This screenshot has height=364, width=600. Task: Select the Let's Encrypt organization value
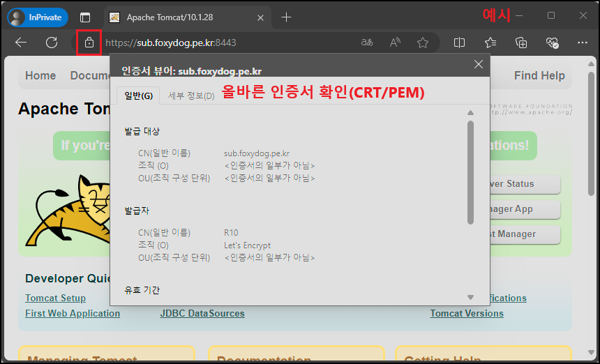(247, 245)
